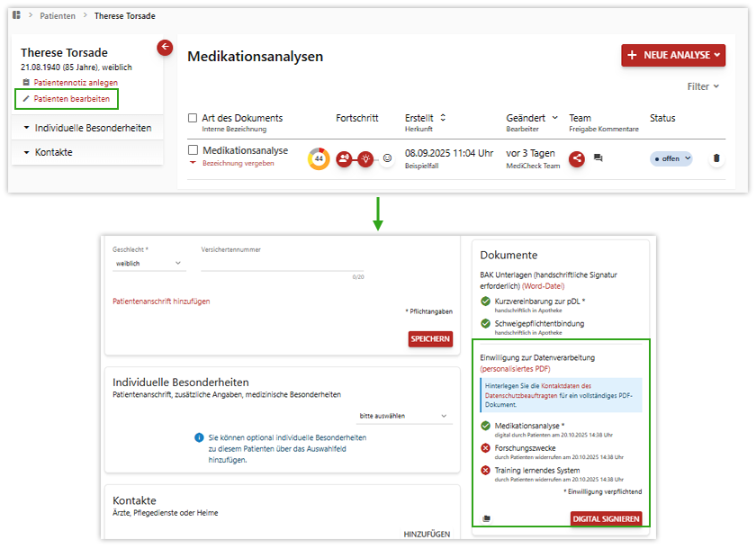Click the smiley face progress icon
The width and height of the screenshot is (756, 549).
387,158
